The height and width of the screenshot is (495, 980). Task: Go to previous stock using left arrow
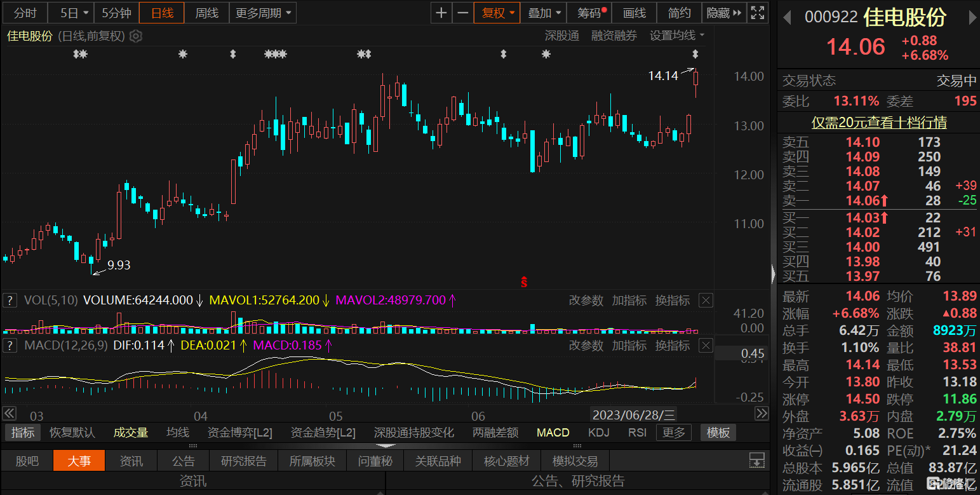[x=787, y=17]
